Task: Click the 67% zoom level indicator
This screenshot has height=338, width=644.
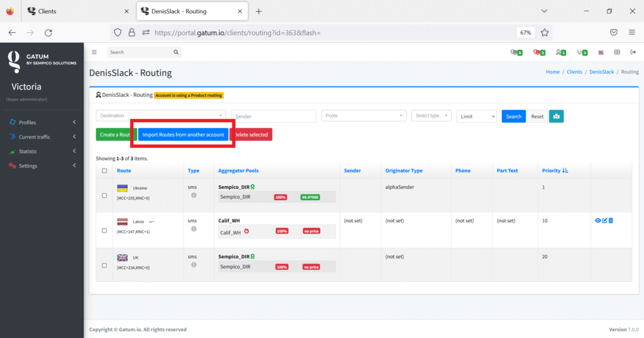Action: (525, 33)
